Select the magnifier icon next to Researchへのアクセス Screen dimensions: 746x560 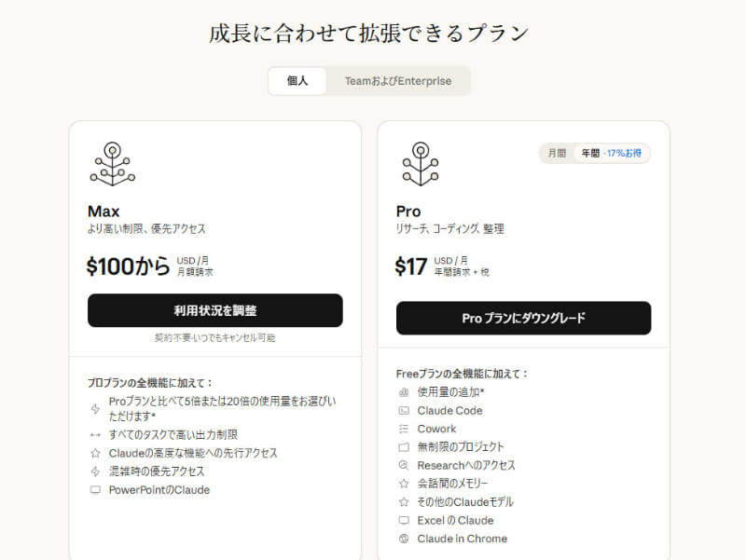[x=403, y=465]
